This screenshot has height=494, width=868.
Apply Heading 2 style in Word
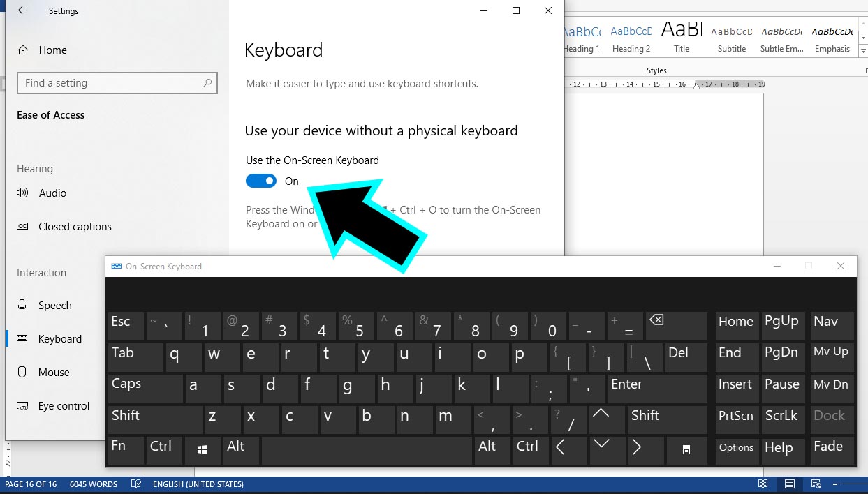(631, 37)
